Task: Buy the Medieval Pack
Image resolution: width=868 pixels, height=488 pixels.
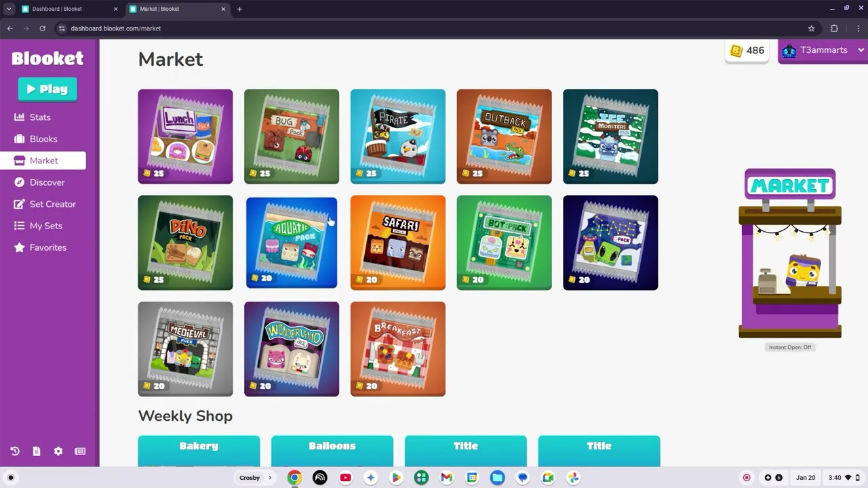Action: click(185, 349)
